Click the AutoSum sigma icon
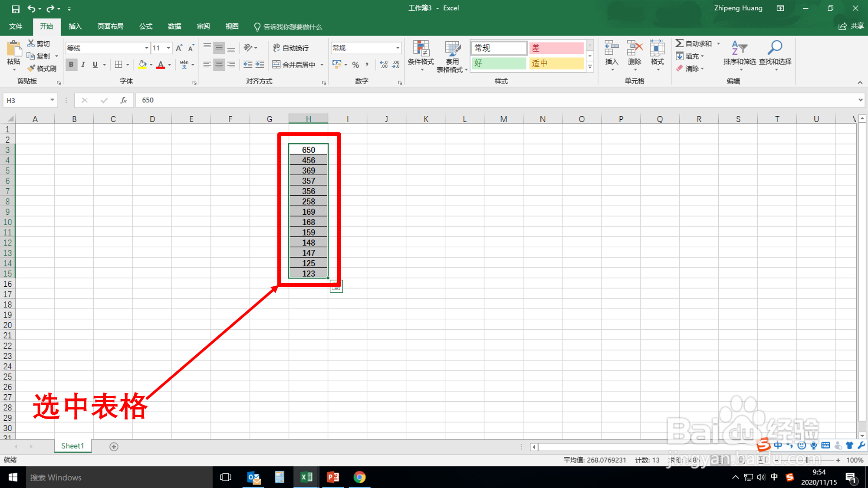 click(x=680, y=43)
